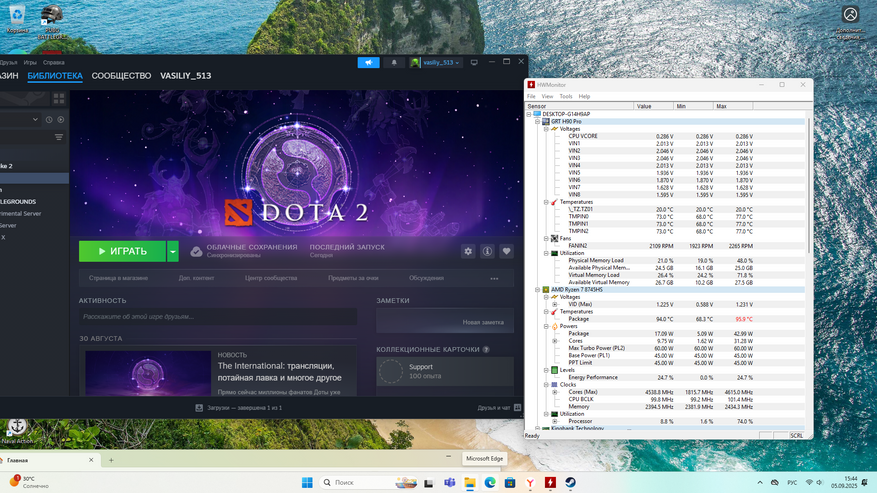Screen dimensions: 877x493
Task: Open Steam notifications bell icon
Action: (x=394, y=62)
